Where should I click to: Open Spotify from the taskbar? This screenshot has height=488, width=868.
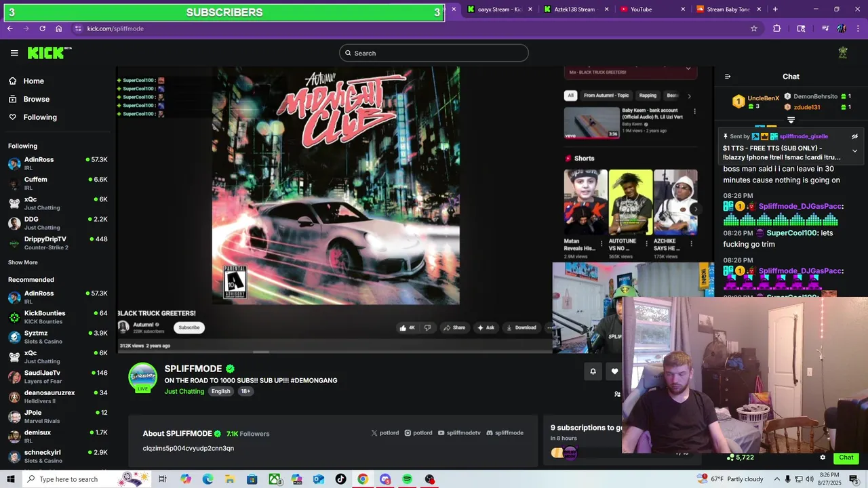[x=407, y=479]
